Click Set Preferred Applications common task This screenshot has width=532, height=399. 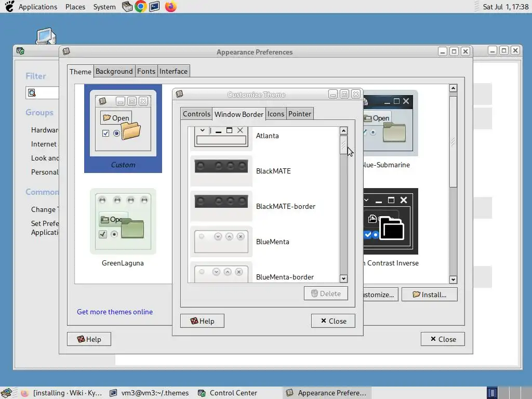[x=45, y=228]
